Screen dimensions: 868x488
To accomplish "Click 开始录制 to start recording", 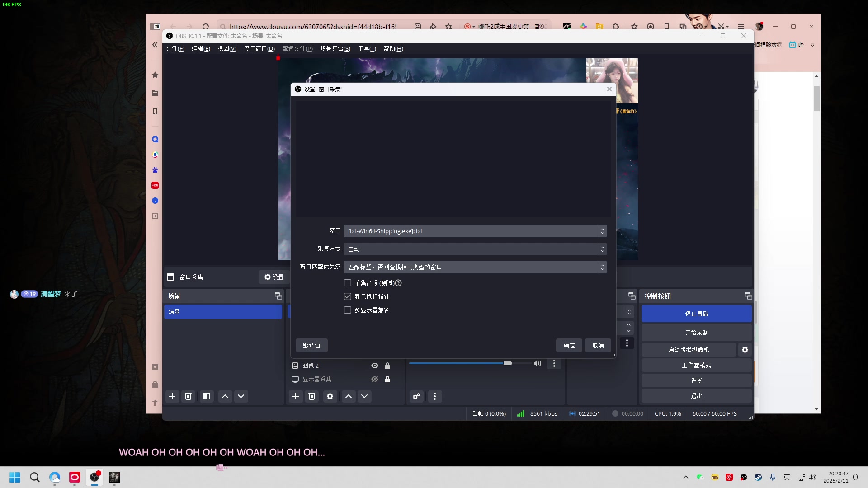I will coord(697,333).
